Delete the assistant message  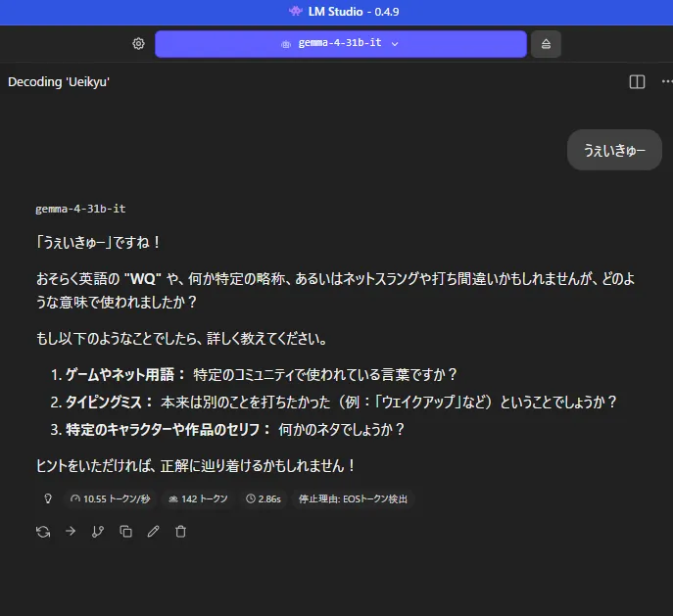(180, 531)
